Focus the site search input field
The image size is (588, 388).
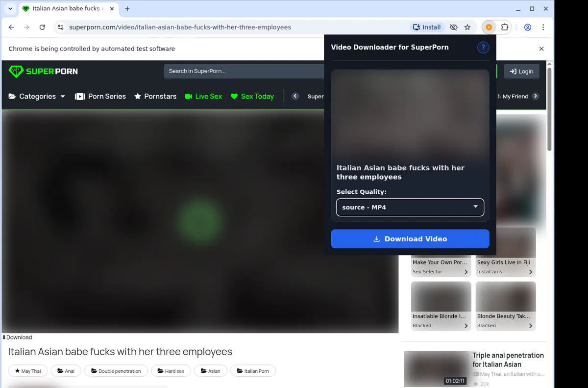pos(244,71)
